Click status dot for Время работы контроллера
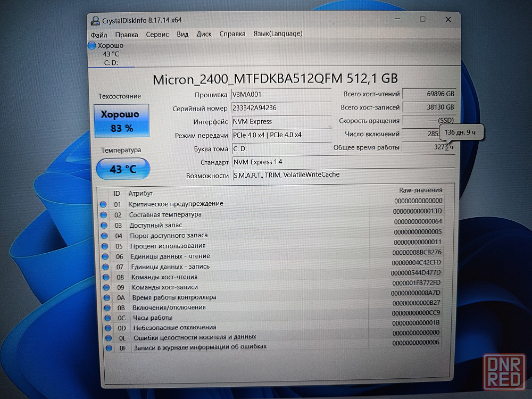 [x=107, y=297]
